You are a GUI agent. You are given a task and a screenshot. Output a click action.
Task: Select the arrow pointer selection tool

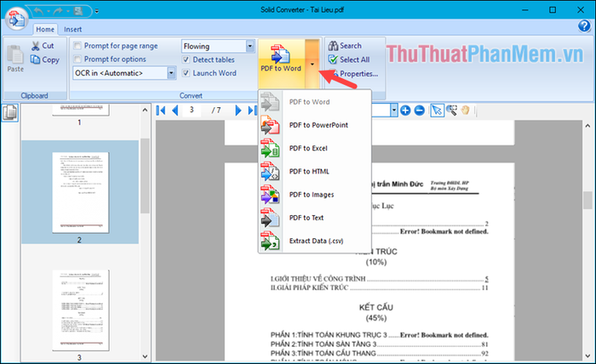[x=437, y=111]
